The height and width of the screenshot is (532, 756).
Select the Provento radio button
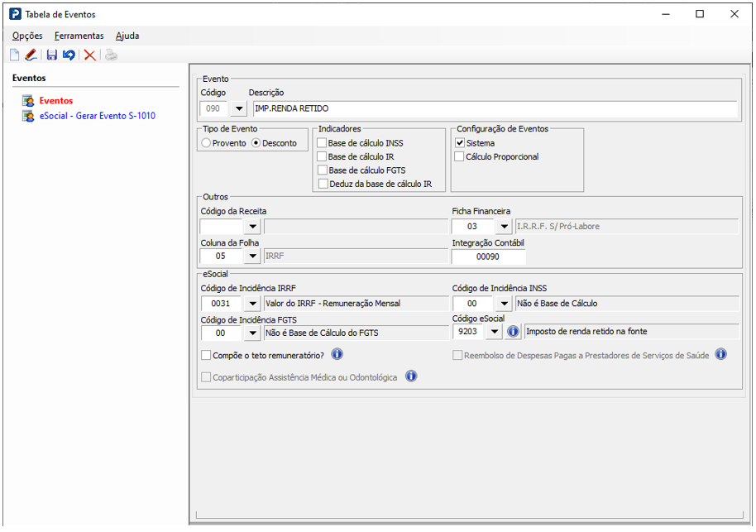(206, 143)
